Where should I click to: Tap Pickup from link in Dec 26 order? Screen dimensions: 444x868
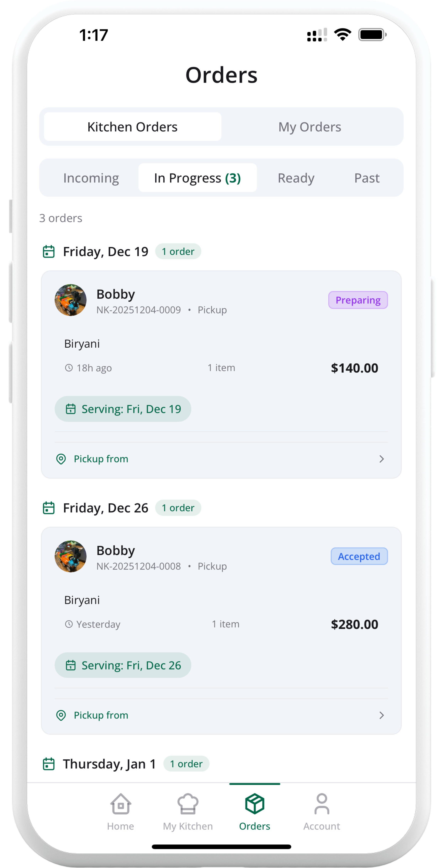101,715
